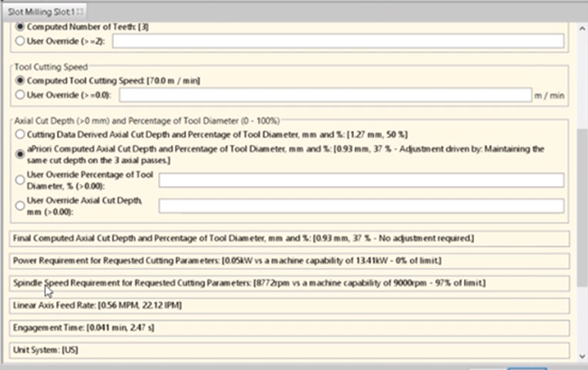
Task: Click the Unit System: [US] text
Action: tap(45, 350)
